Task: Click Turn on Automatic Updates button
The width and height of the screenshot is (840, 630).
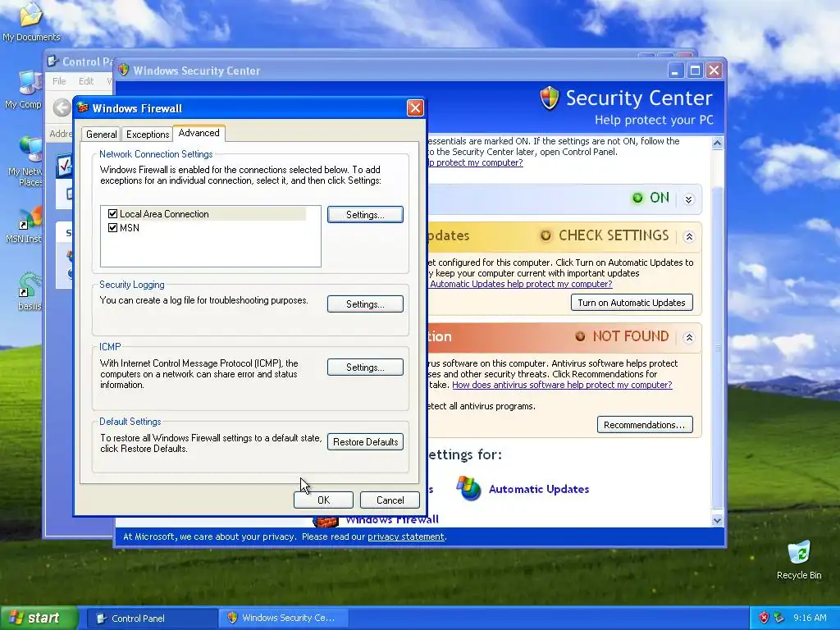Action: pyautogui.click(x=632, y=303)
